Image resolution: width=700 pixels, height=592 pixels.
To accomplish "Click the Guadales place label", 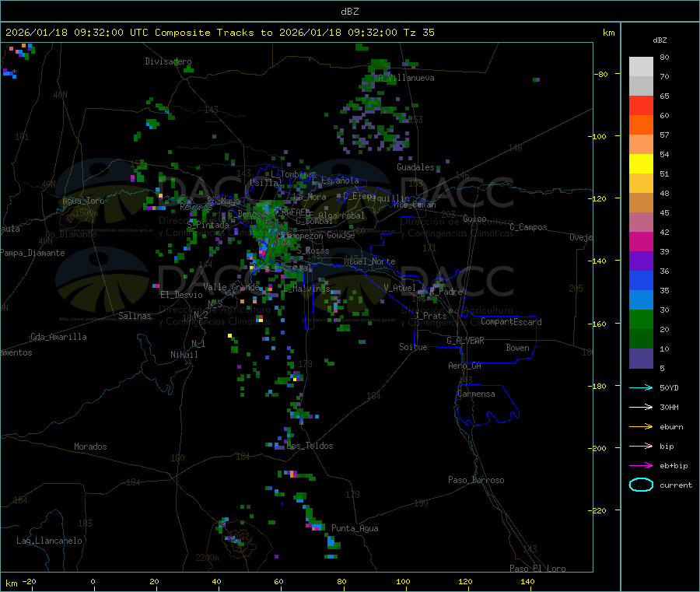I will [x=415, y=167].
